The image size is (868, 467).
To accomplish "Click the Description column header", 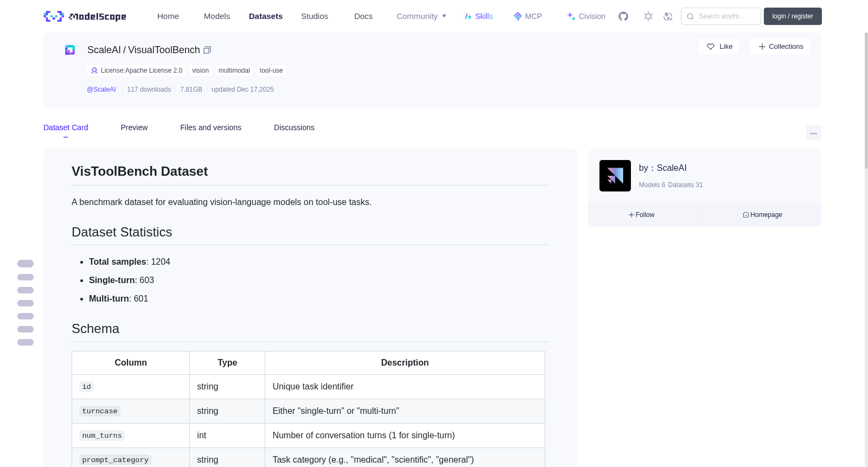I will tap(405, 363).
